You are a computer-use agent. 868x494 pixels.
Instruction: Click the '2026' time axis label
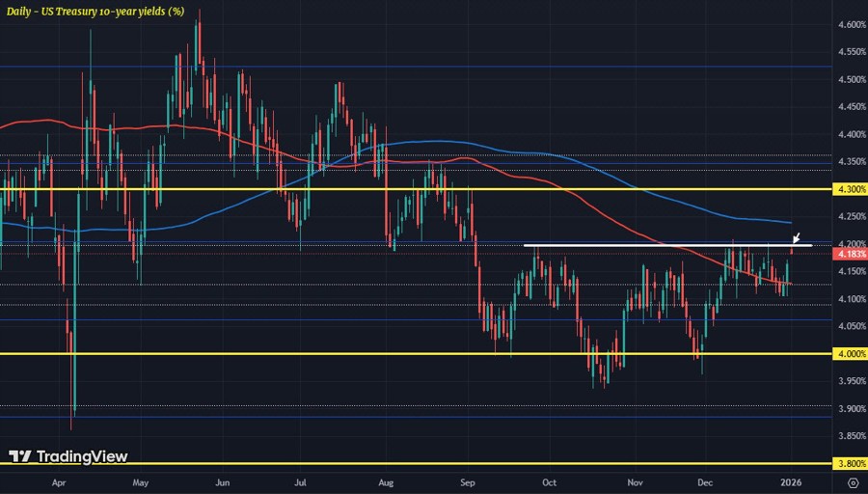[790, 481]
